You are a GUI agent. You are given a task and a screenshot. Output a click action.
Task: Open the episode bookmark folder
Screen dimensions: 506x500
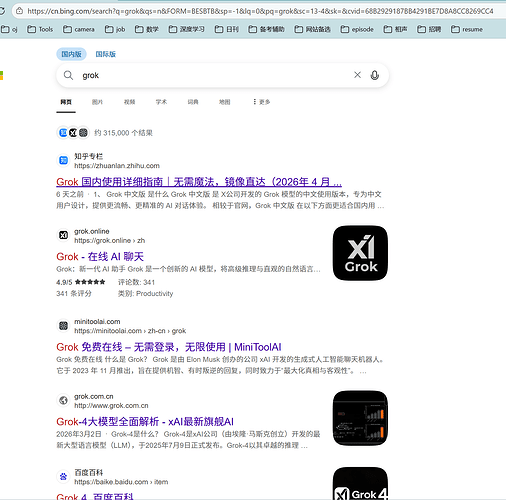click(357, 29)
